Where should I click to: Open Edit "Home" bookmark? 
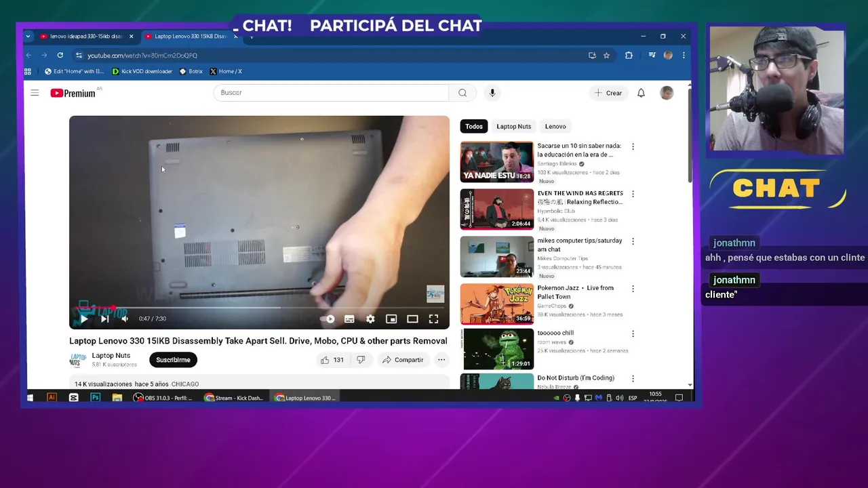[x=74, y=71]
